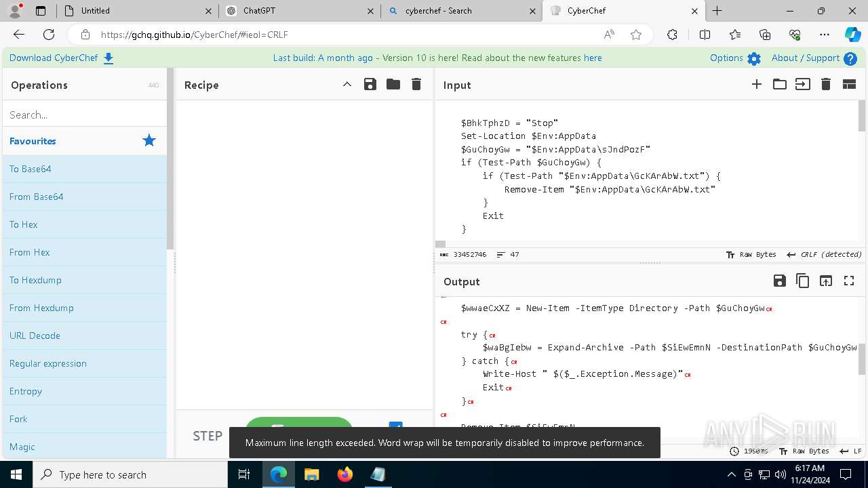The width and height of the screenshot is (868, 488).
Task: Save the output to a file
Action: pos(780,281)
